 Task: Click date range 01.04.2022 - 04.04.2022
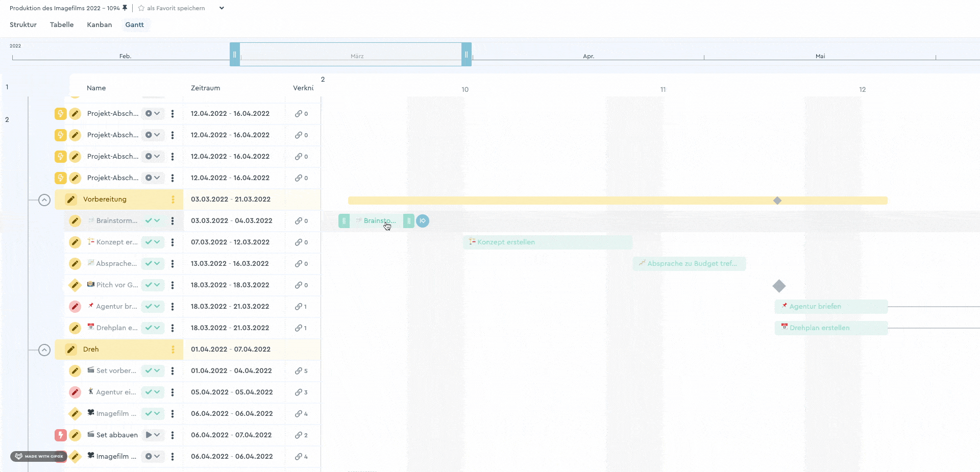231,371
